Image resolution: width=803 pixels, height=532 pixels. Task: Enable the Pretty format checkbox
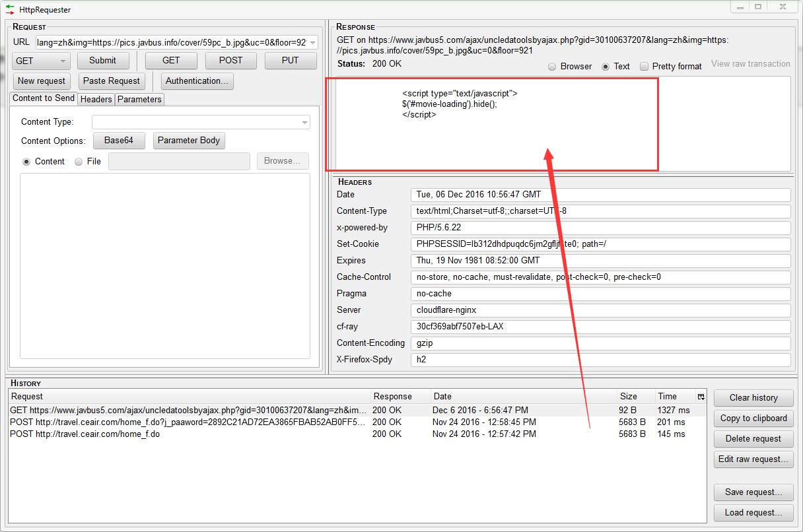(645, 67)
